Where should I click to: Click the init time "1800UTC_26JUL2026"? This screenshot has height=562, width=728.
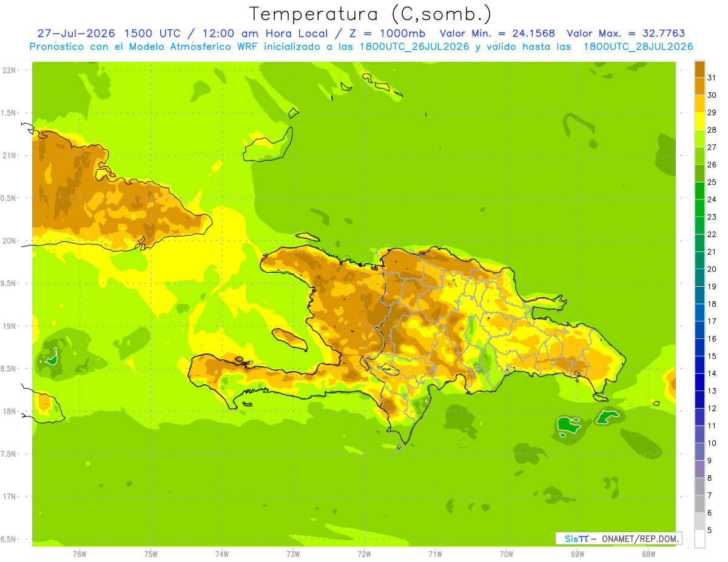pos(410,47)
